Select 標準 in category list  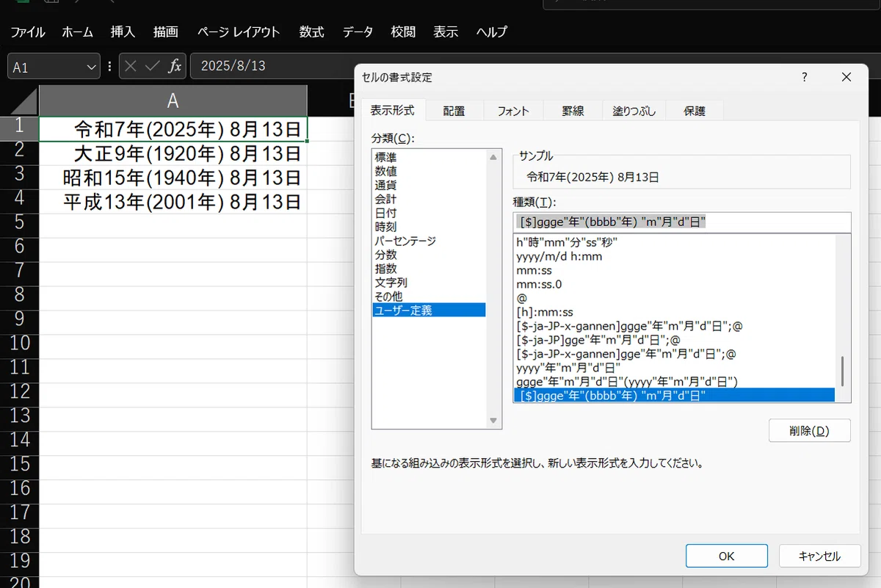429,157
